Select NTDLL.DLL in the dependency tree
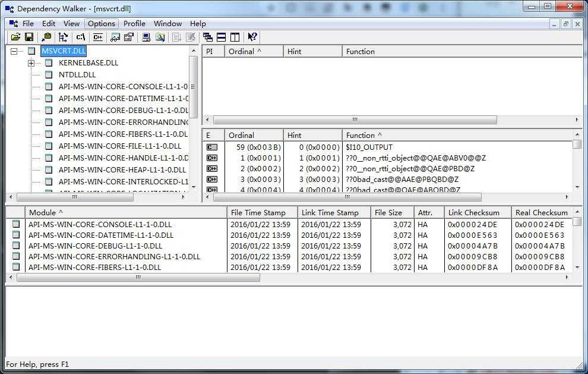Viewport: 588px width, 374px height. pos(77,75)
